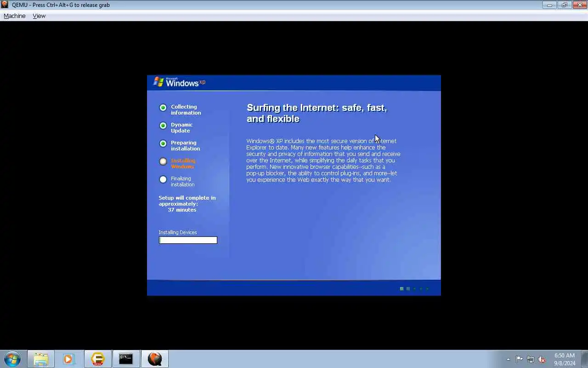
Task: Click the 'Preparing installation' label
Action: pyautogui.click(x=186, y=145)
